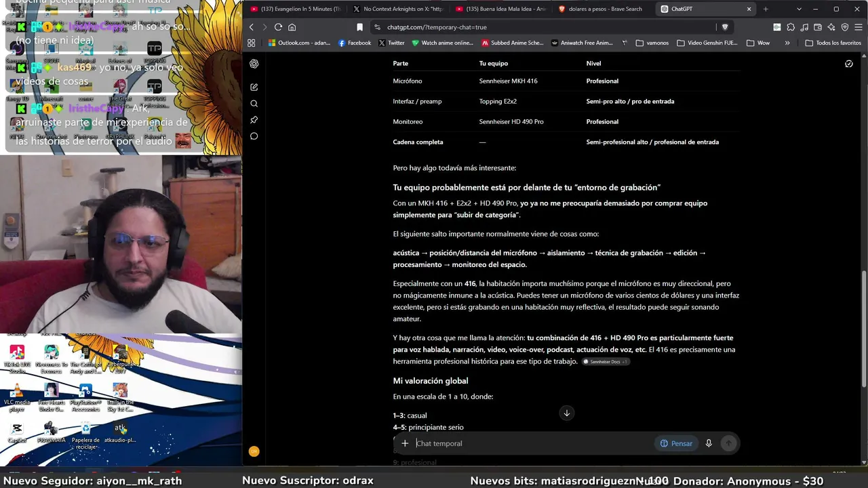The image size is (868, 488).
Task: Open the Twitter bookmark
Action: (x=391, y=43)
